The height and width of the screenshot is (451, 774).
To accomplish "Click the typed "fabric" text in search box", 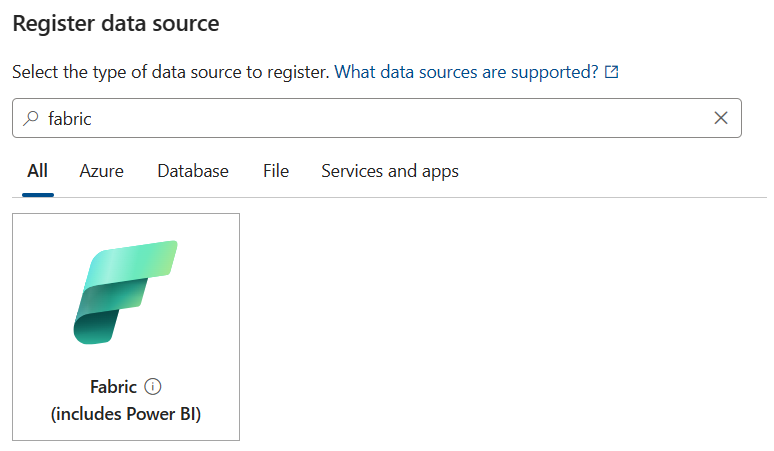I will click(x=70, y=118).
